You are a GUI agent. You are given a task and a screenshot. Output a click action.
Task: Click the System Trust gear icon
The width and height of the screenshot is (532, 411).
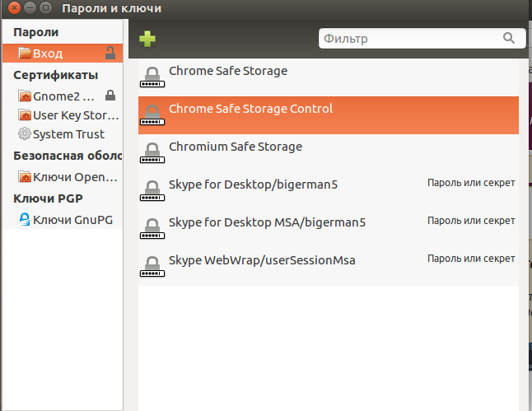pyautogui.click(x=24, y=134)
